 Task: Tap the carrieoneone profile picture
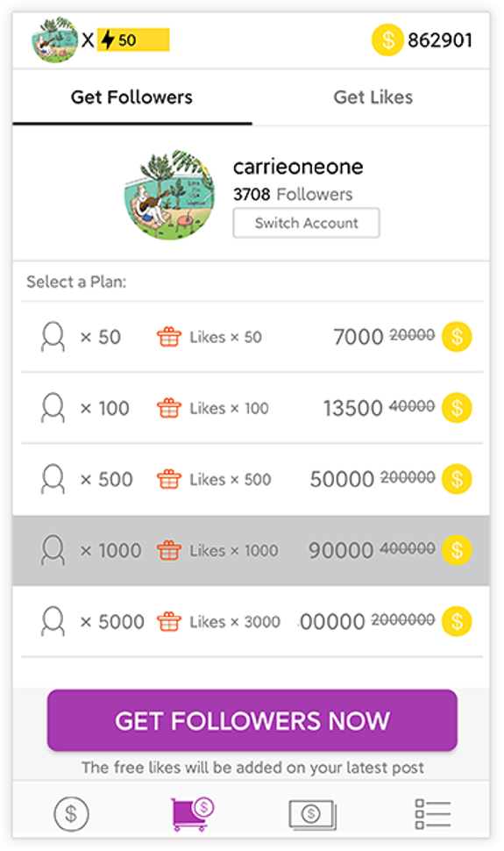pos(169,196)
